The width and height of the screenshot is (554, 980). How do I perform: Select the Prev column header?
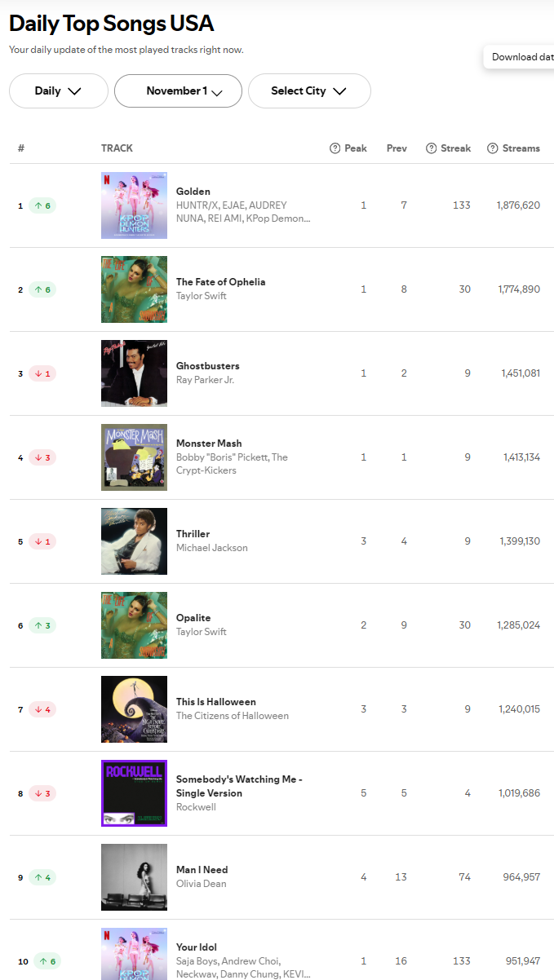point(397,148)
